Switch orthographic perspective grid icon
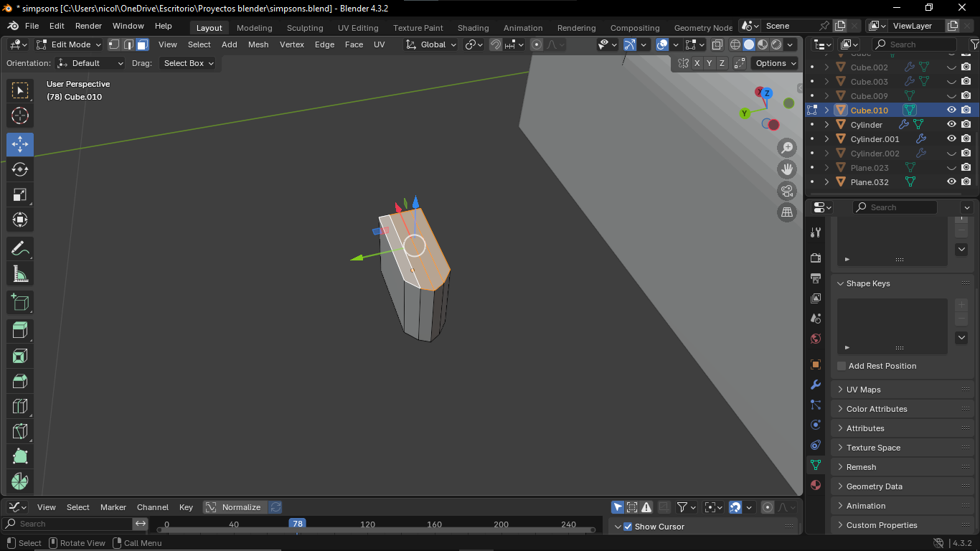980x551 pixels. coord(787,212)
